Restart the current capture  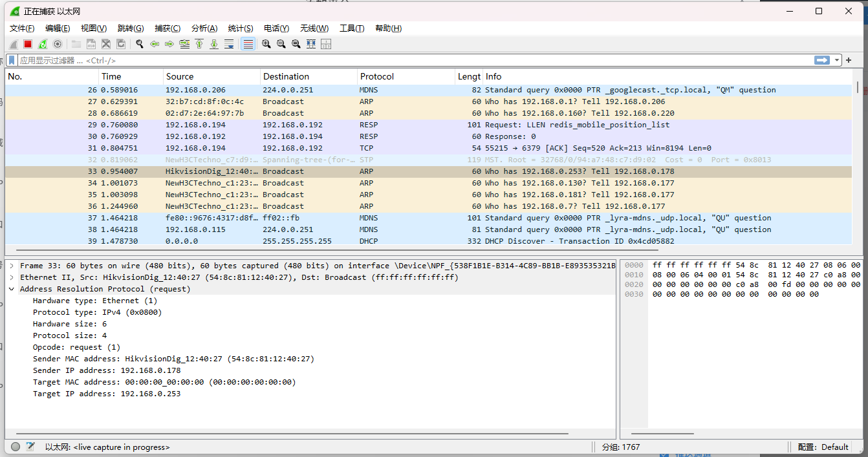click(x=43, y=44)
